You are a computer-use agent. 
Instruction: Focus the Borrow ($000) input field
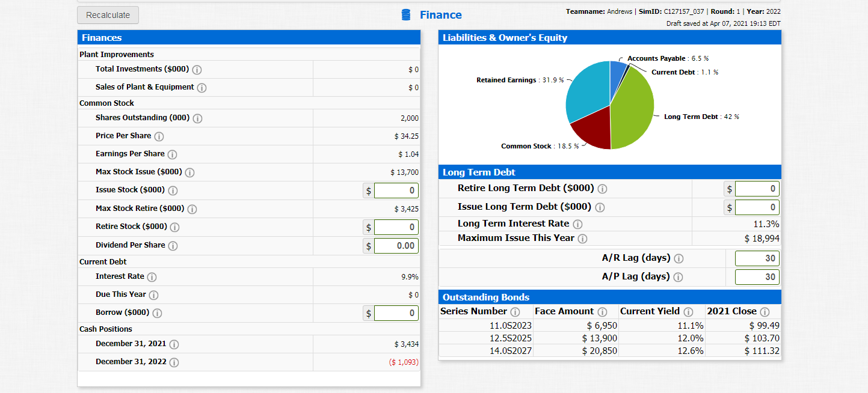(396, 313)
